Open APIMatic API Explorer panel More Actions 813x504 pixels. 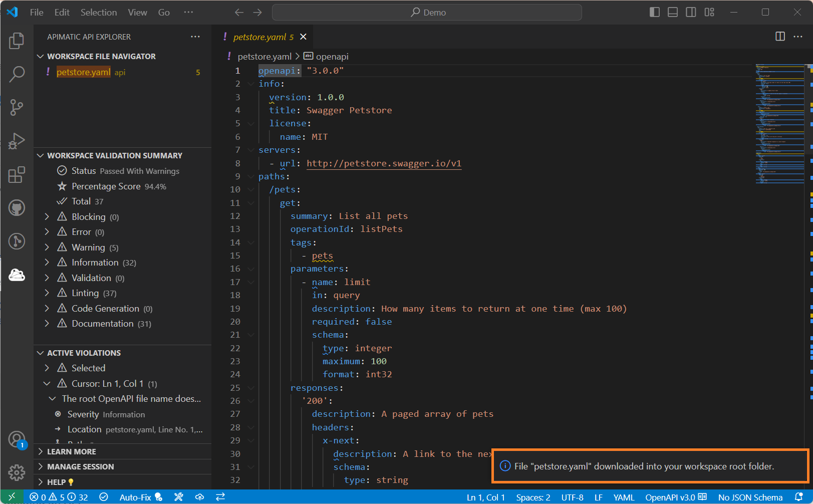(x=195, y=37)
